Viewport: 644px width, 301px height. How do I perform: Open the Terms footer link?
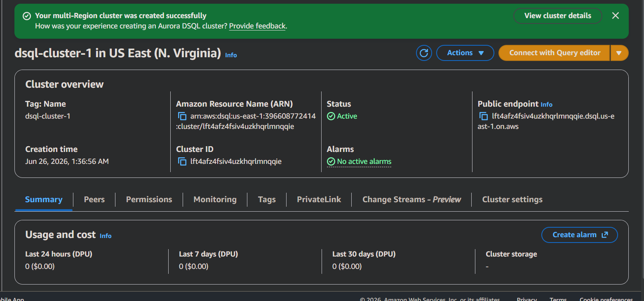pos(558,299)
